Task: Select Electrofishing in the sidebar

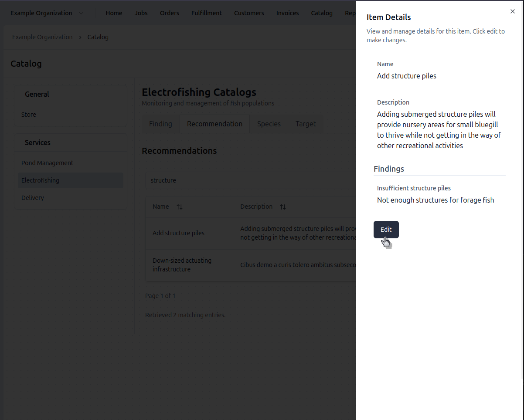Action: (40, 180)
